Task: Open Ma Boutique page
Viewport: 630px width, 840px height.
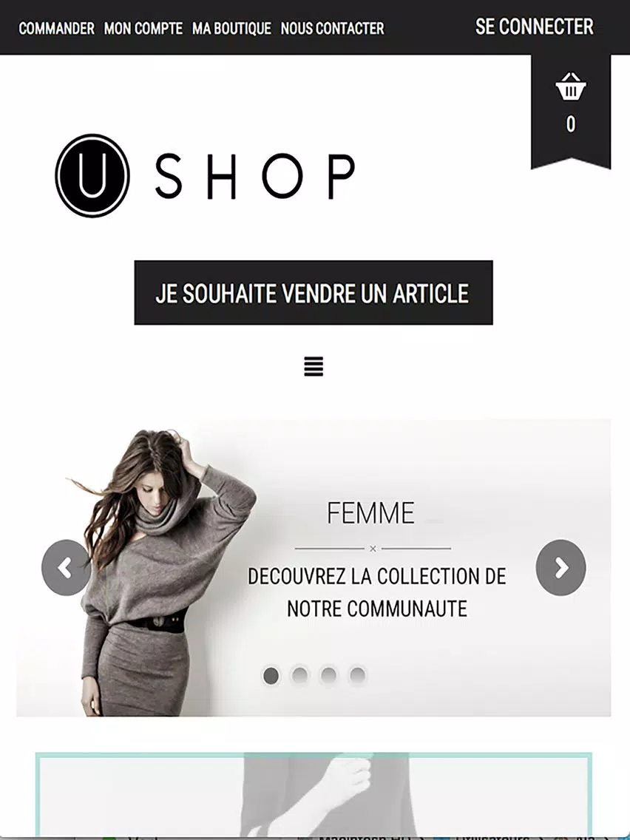Action: (231, 28)
